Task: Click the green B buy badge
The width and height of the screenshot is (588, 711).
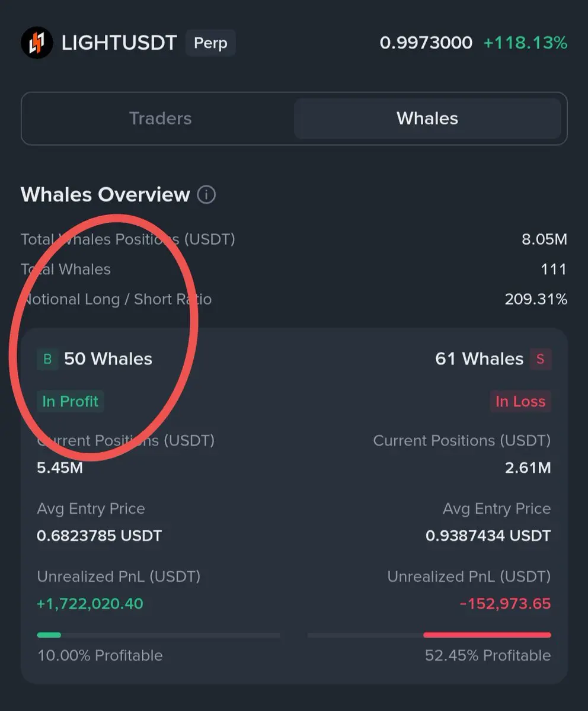Action: pyautogui.click(x=48, y=359)
